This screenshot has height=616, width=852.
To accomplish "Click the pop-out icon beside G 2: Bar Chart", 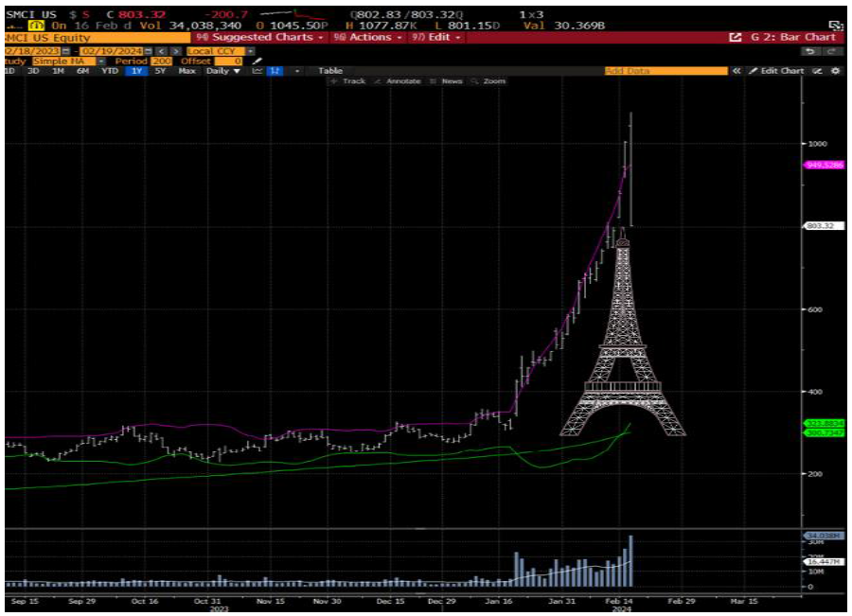I will [735, 38].
